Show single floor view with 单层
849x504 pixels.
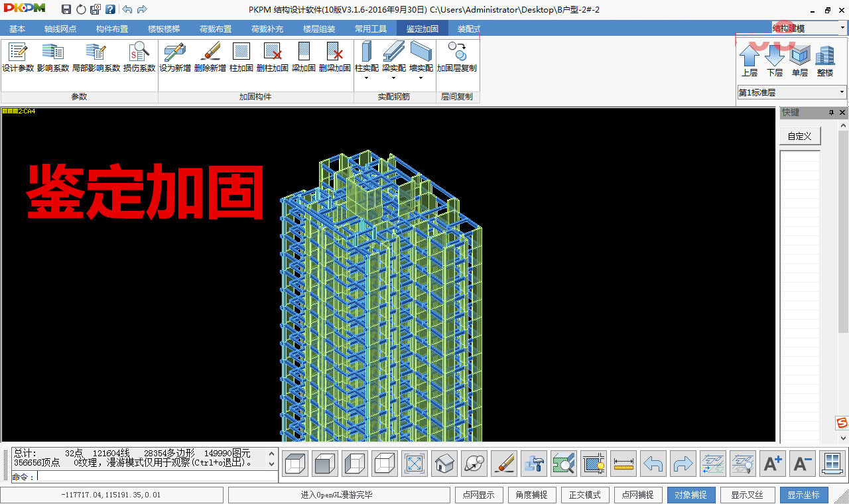click(800, 61)
